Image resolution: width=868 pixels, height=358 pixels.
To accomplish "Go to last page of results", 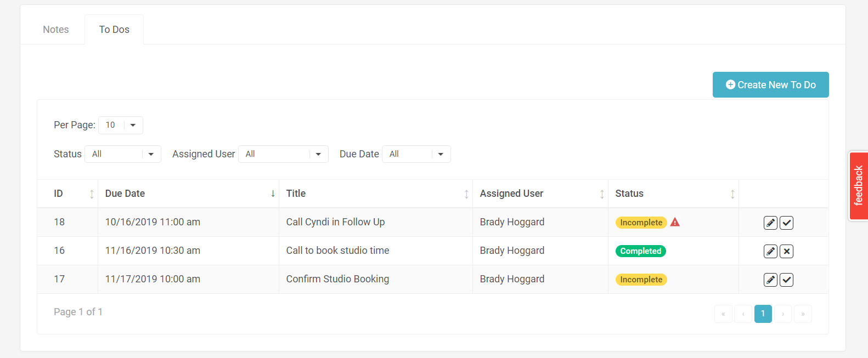I will (x=803, y=314).
